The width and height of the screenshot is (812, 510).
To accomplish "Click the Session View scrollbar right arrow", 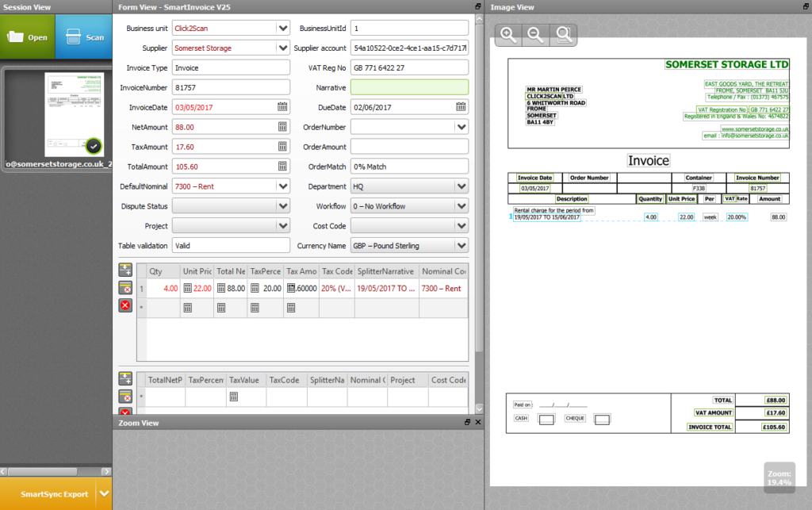I will [x=106, y=471].
